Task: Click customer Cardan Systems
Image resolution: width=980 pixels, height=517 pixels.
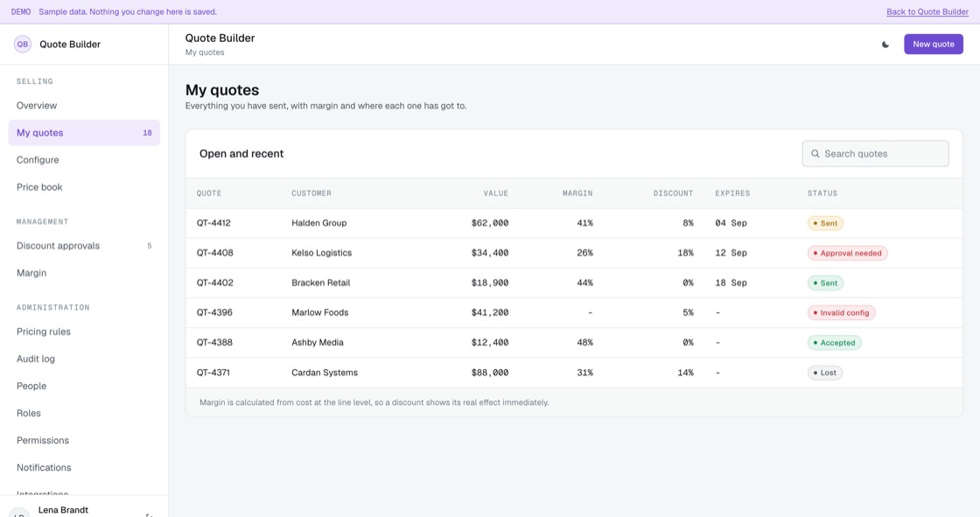Action: (325, 373)
